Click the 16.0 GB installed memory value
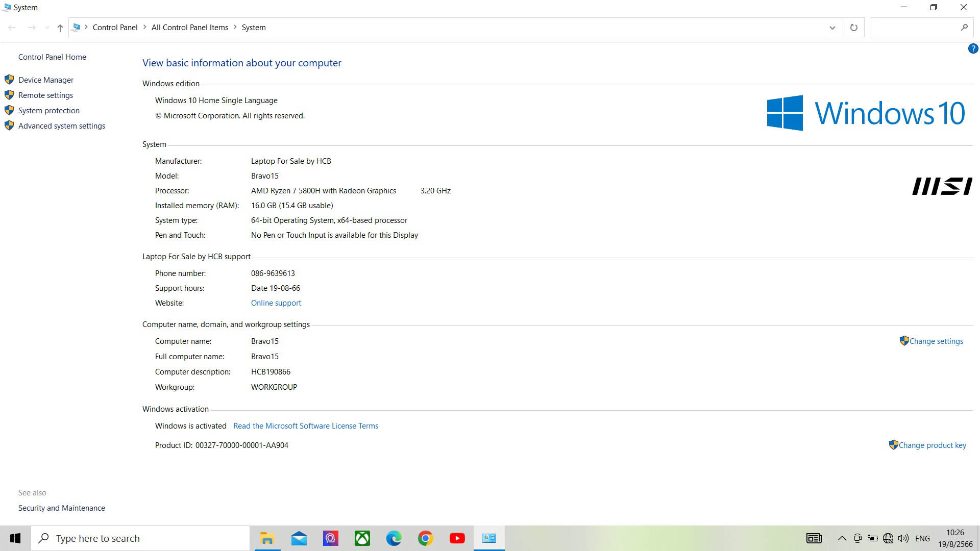Image resolution: width=980 pixels, height=551 pixels. 292,206
